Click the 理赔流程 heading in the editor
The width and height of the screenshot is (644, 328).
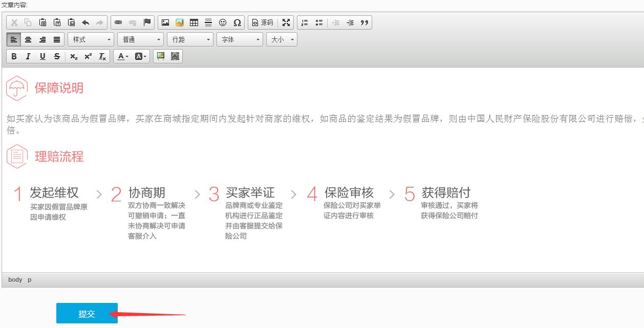coord(59,157)
